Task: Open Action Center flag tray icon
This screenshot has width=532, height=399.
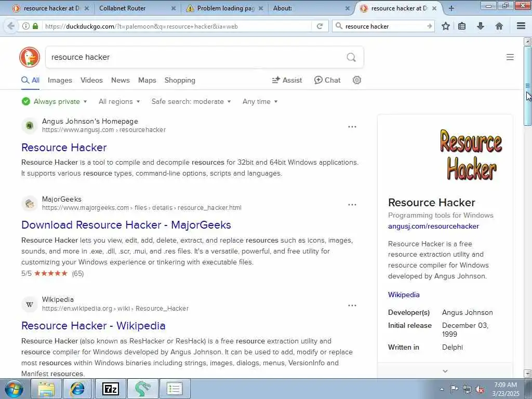Action: 454,389
